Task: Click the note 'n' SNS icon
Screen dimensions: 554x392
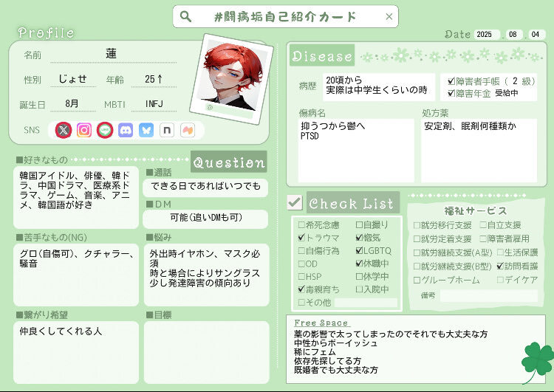Action: (167, 131)
